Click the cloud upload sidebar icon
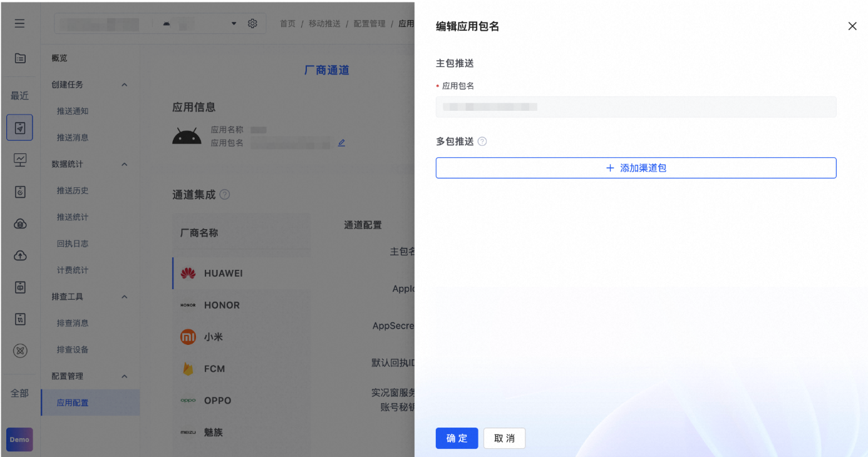 click(20, 255)
